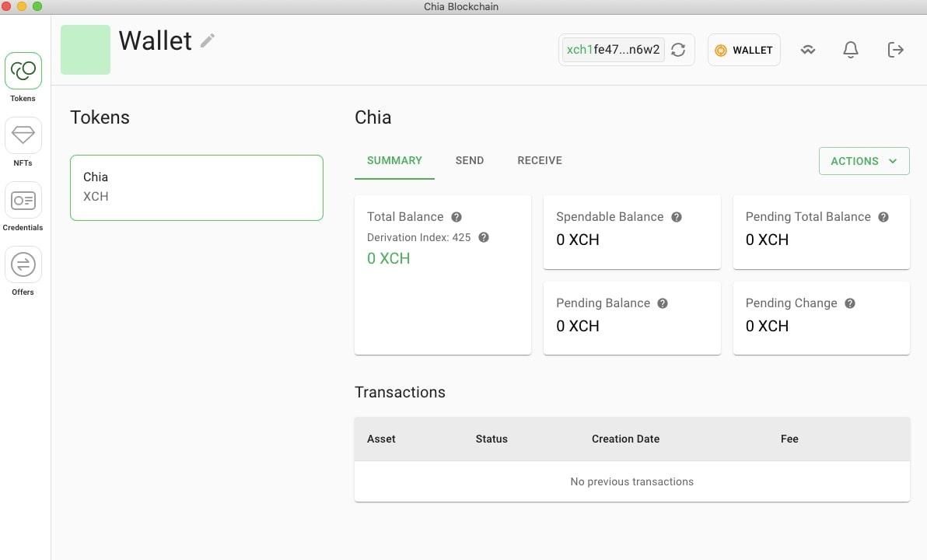This screenshot has height=560, width=927.
Task: Click the Asset column header
Action: [381, 439]
